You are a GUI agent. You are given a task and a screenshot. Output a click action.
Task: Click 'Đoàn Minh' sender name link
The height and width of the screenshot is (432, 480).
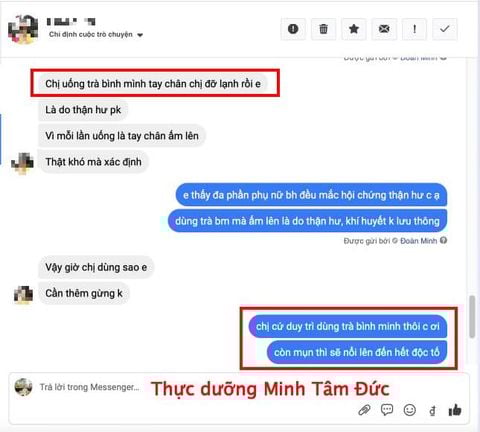pos(418,241)
